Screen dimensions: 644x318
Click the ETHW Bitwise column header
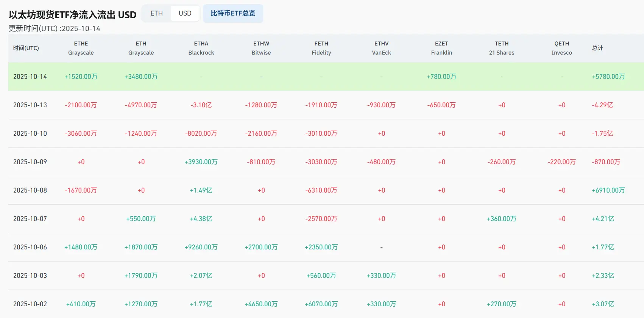point(261,48)
